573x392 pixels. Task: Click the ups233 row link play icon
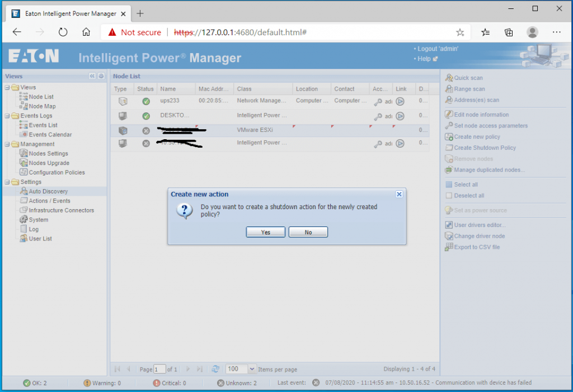click(400, 101)
